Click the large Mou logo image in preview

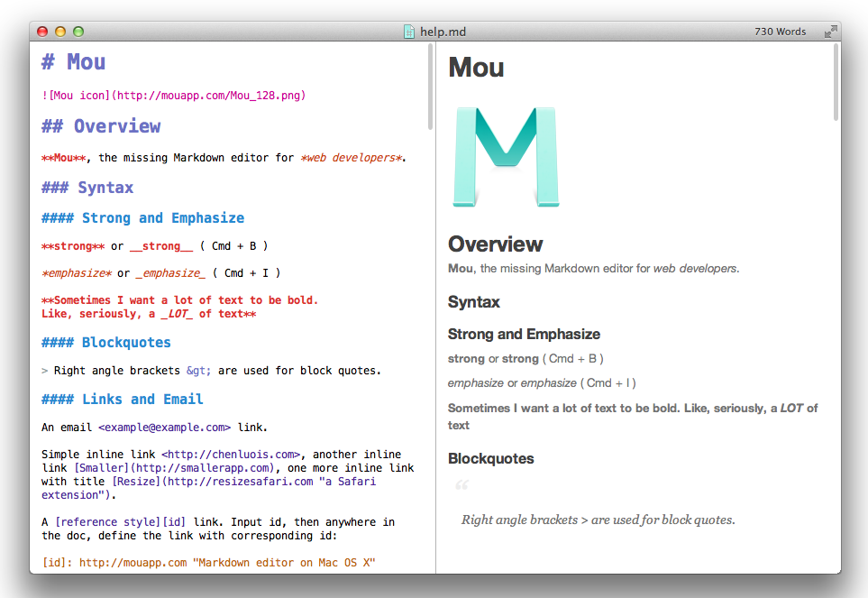tap(506, 157)
